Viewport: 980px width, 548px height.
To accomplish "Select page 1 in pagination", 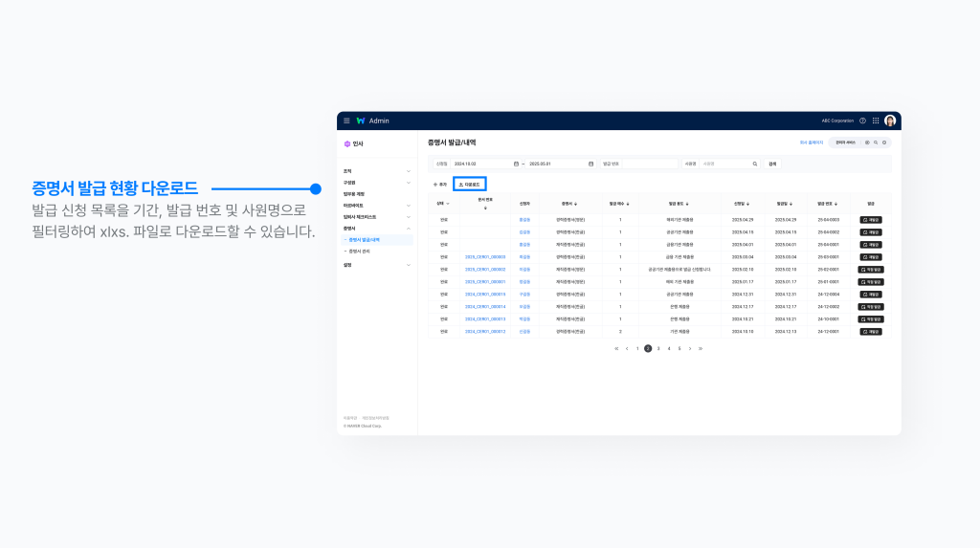I will (x=637, y=349).
